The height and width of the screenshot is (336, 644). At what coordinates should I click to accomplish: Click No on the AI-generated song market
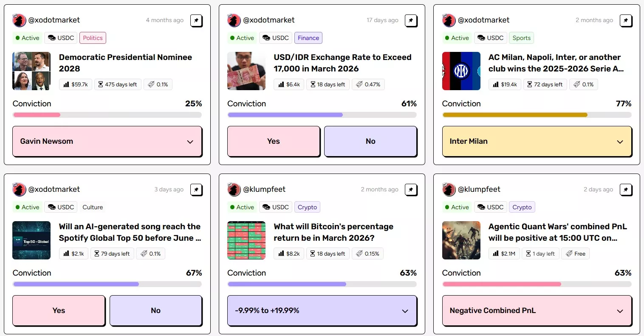click(x=155, y=310)
